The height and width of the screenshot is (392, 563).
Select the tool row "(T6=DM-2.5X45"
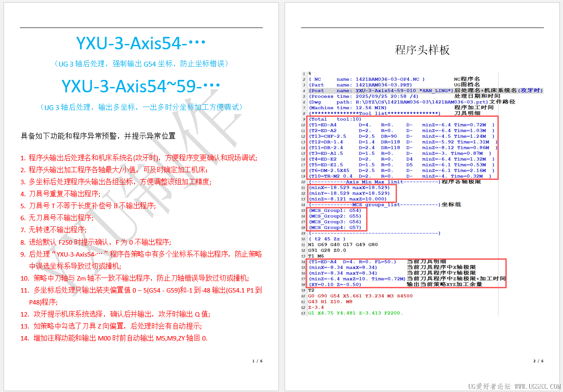[401, 170]
